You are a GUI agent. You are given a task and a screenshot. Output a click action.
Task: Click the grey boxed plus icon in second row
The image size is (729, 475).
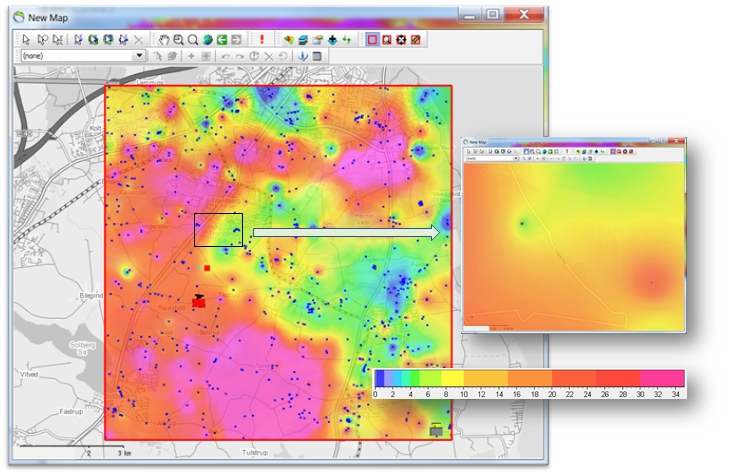pyautogui.click(x=205, y=56)
